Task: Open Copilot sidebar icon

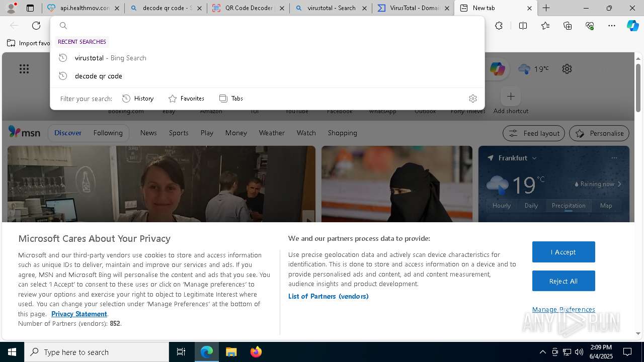Action: (633, 26)
